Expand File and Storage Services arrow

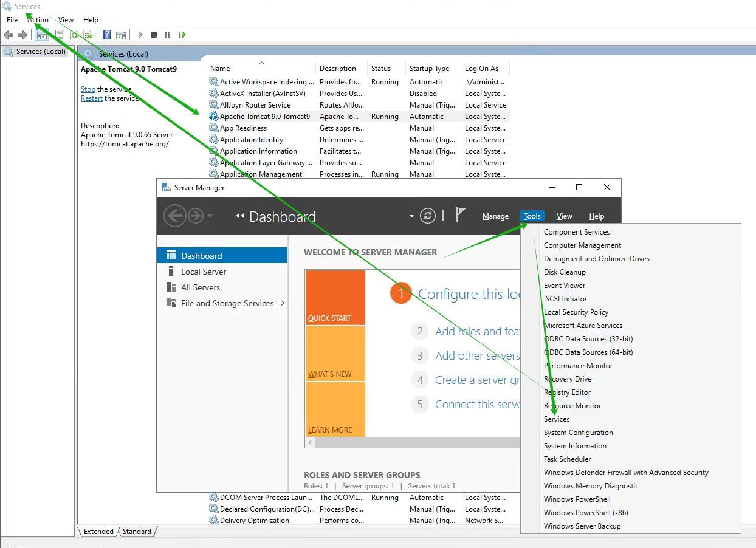283,303
